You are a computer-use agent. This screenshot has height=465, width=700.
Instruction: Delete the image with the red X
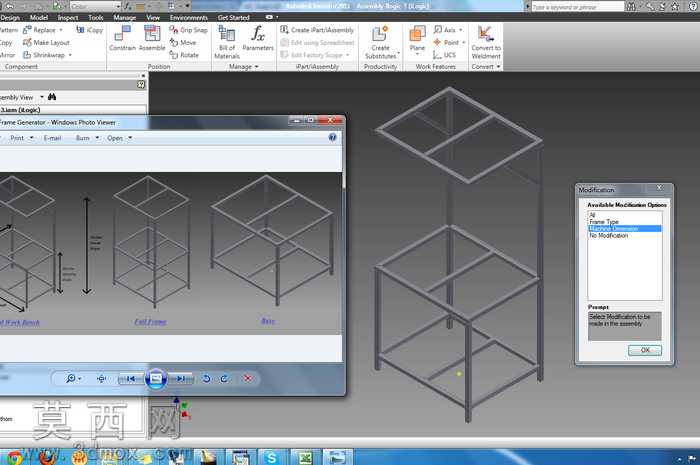pos(248,378)
